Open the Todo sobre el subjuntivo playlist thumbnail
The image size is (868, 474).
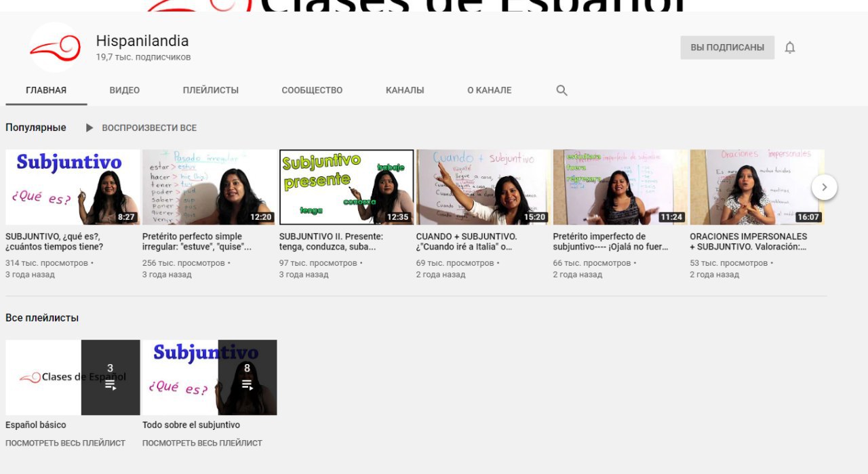210,378
